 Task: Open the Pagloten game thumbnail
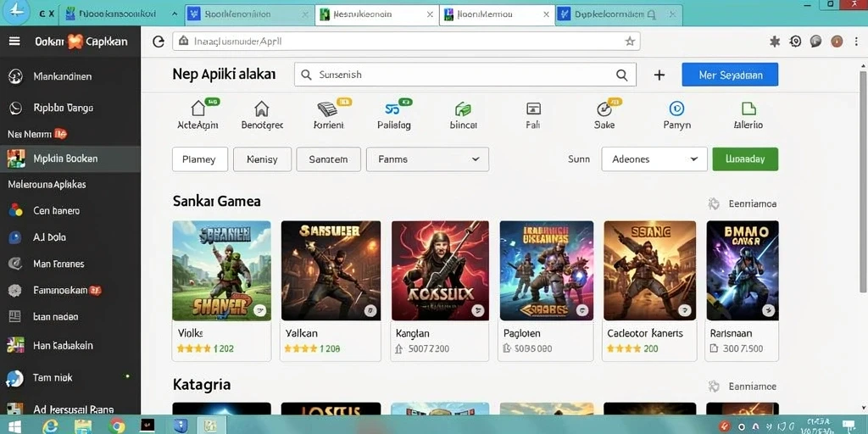547,270
